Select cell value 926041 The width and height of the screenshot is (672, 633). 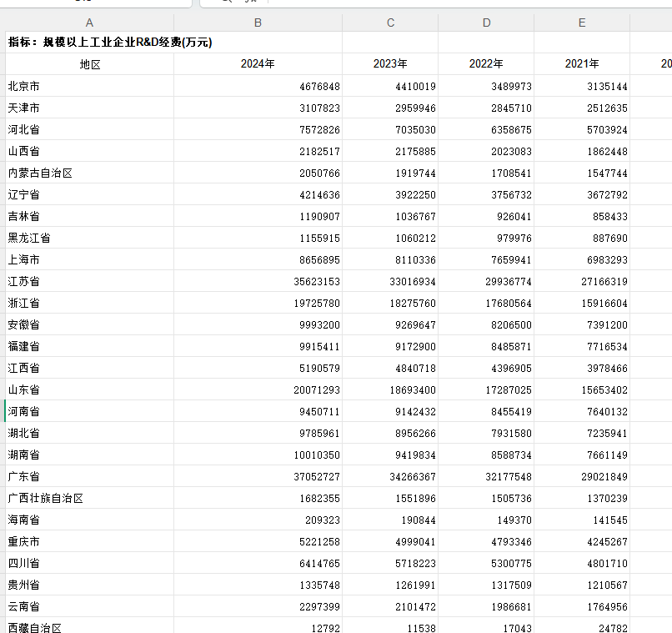tap(514, 217)
